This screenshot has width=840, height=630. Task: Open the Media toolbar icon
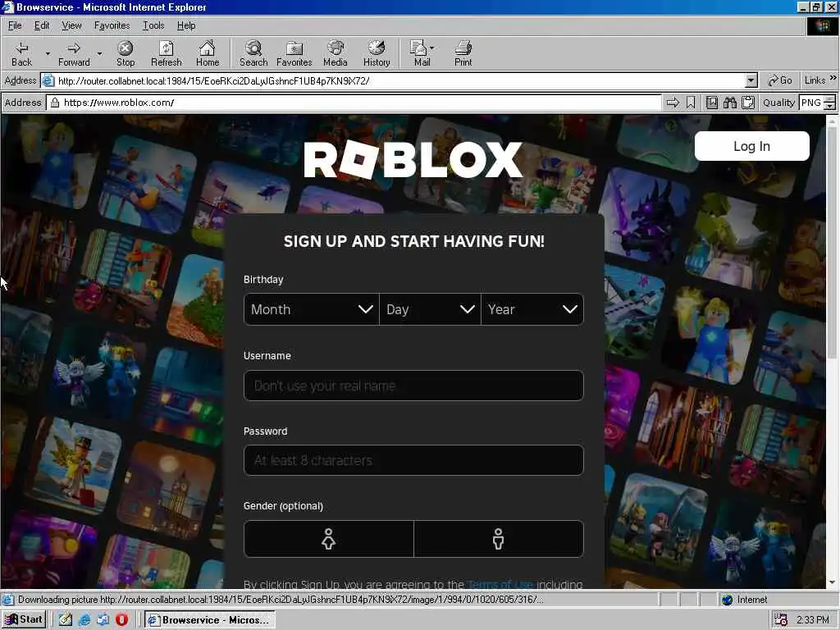pyautogui.click(x=336, y=48)
